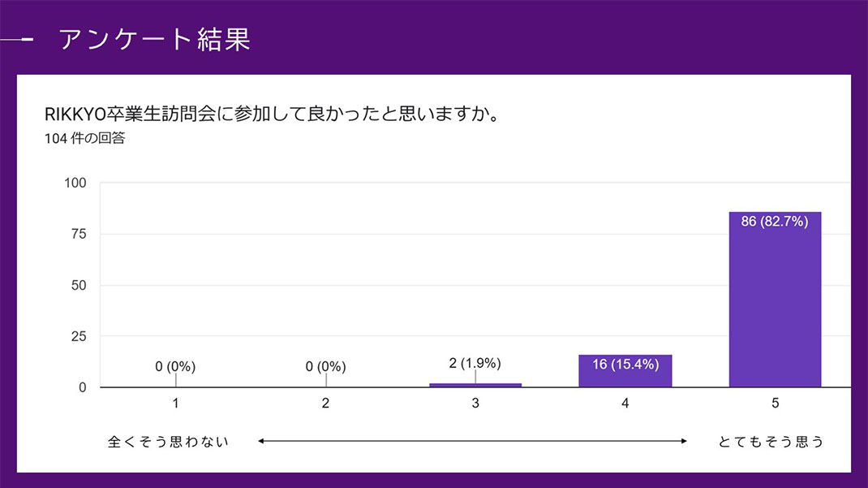The height and width of the screenshot is (488, 868).
Task: Click the 0 (0%) label above rating 1
Action: 175,367
